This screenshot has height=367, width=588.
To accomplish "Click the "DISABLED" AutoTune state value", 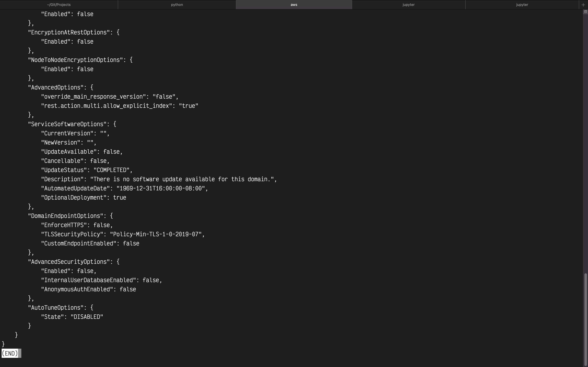I will pos(87,317).
